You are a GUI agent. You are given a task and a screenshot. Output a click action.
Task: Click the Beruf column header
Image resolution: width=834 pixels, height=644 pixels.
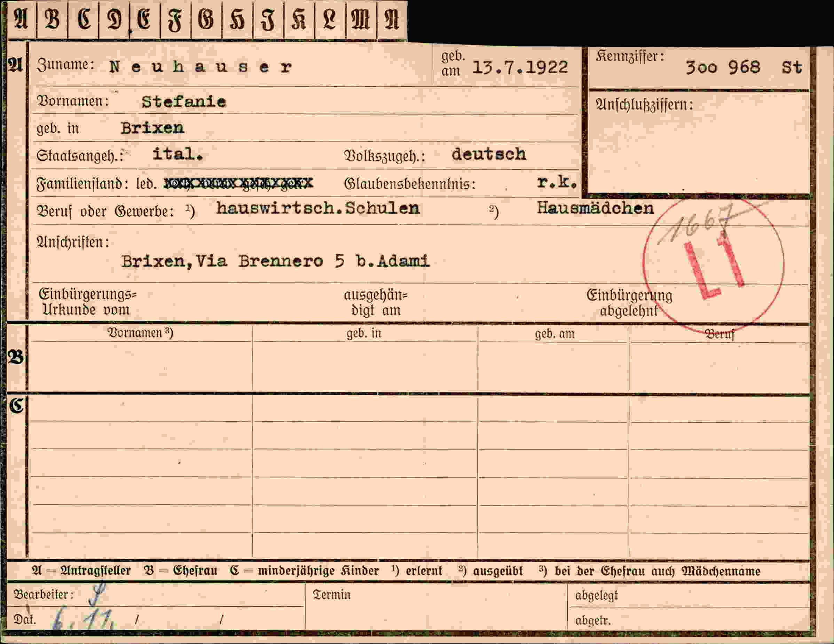point(719,334)
